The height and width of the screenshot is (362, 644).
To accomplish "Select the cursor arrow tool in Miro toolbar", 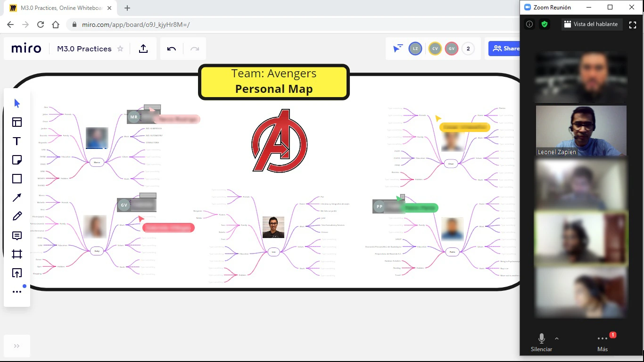I will click(x=17, y=103).
